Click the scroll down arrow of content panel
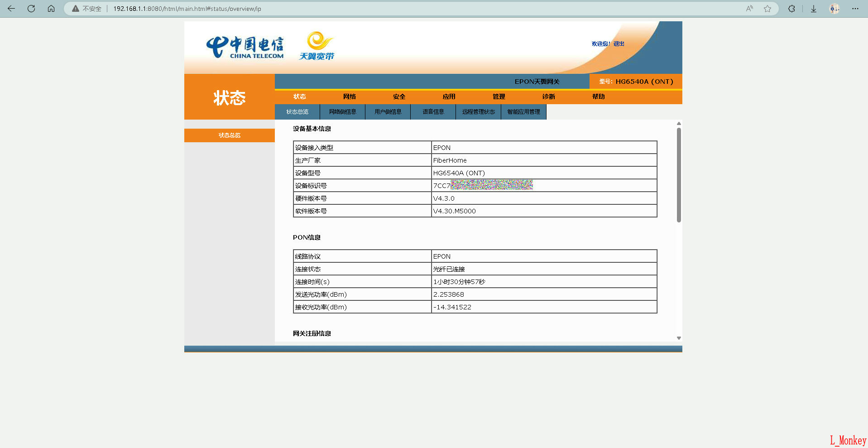 [x=679, y=338]
